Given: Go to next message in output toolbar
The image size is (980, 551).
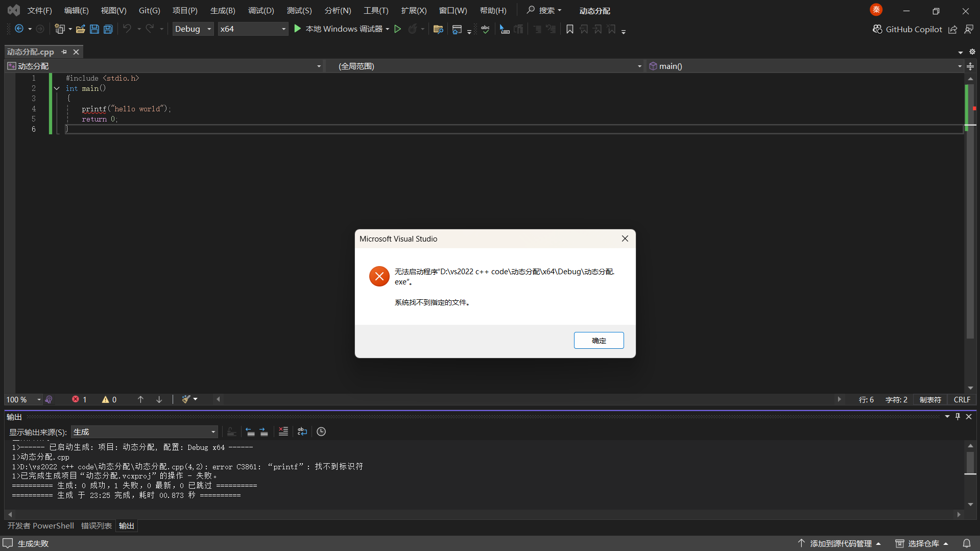Looking at the screenshot, I should 264,432.
